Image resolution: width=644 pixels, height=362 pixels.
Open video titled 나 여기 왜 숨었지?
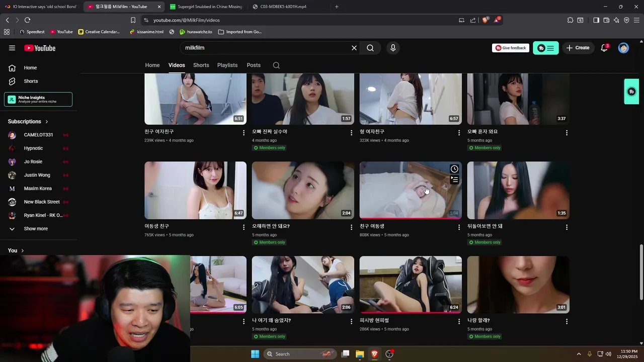pyautogui.click(x=271, y=320)
